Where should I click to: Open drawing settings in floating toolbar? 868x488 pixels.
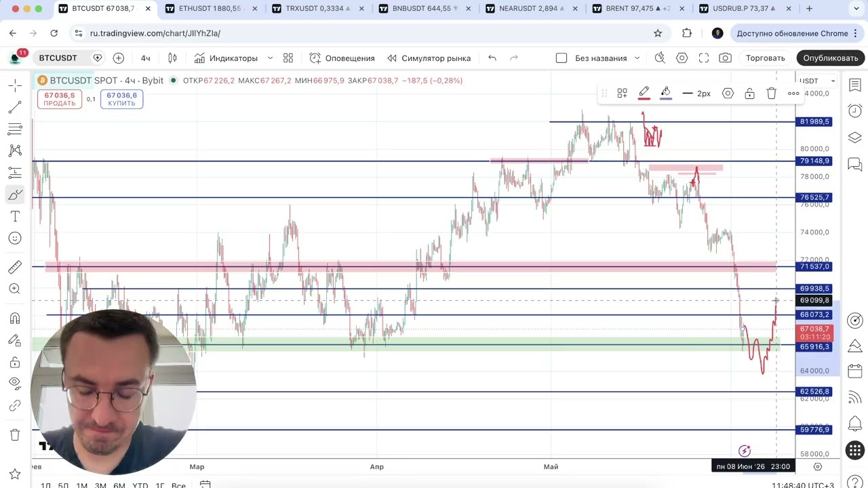click(x=728, y=94)
